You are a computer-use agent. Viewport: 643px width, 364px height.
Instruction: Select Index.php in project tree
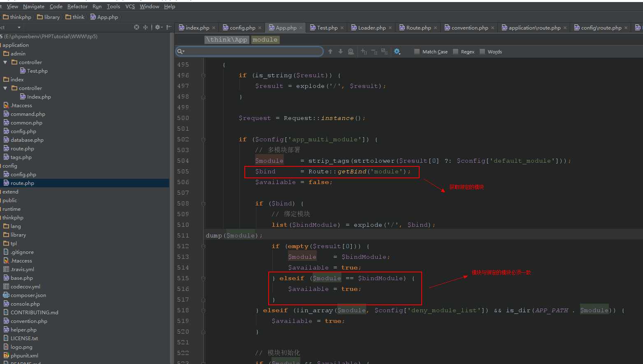click(x=35, y=97)
